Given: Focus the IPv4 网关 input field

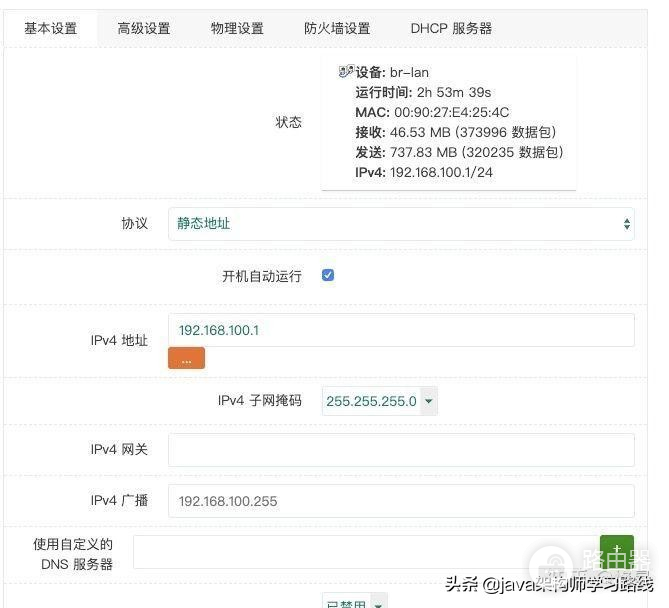Looking at the screenshot, I should (x=400, y=450).
